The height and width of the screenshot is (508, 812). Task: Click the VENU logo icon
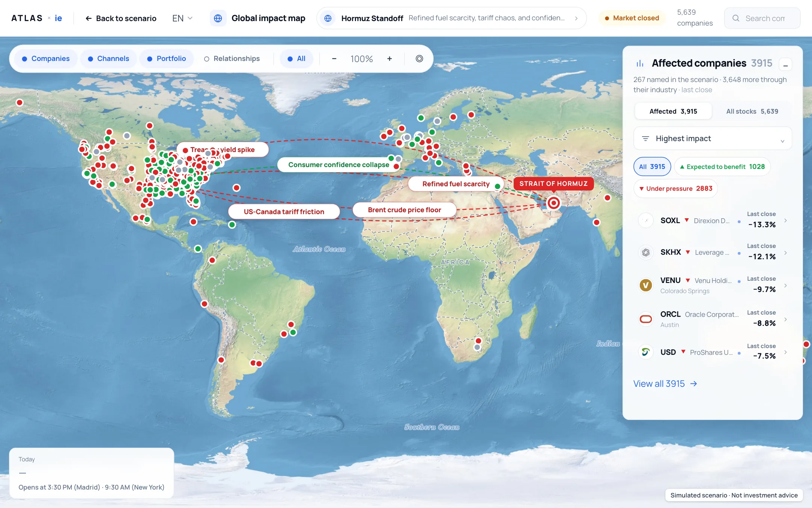[646, 285]
